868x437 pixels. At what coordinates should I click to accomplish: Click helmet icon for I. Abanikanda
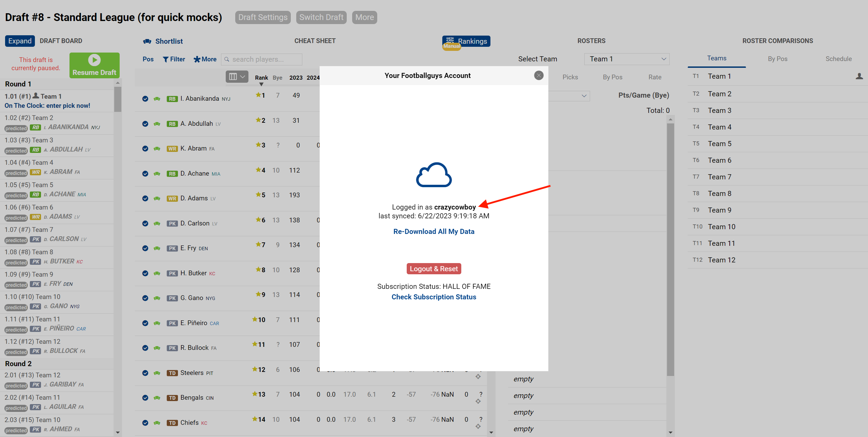(x=157, y=99)
